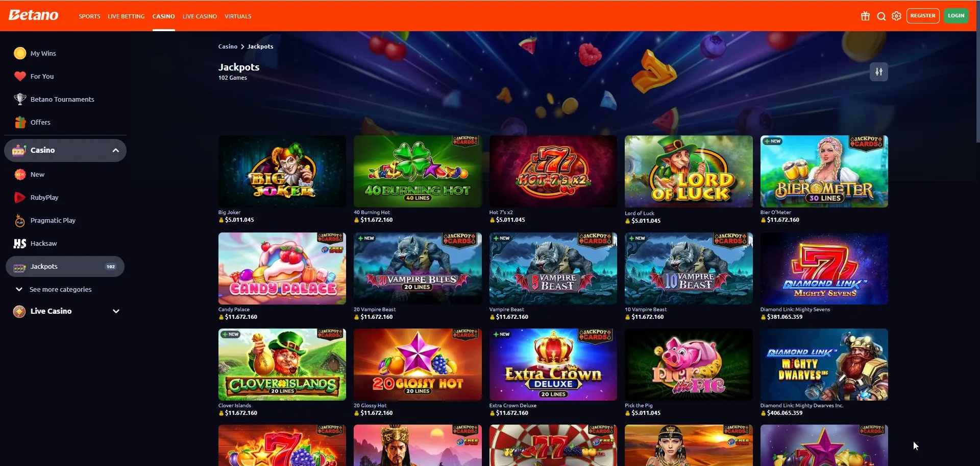Launch the Candy Palace game thumbnail
Image resolution: width=980 pixels, height=466 pixels.
(282, 269)
